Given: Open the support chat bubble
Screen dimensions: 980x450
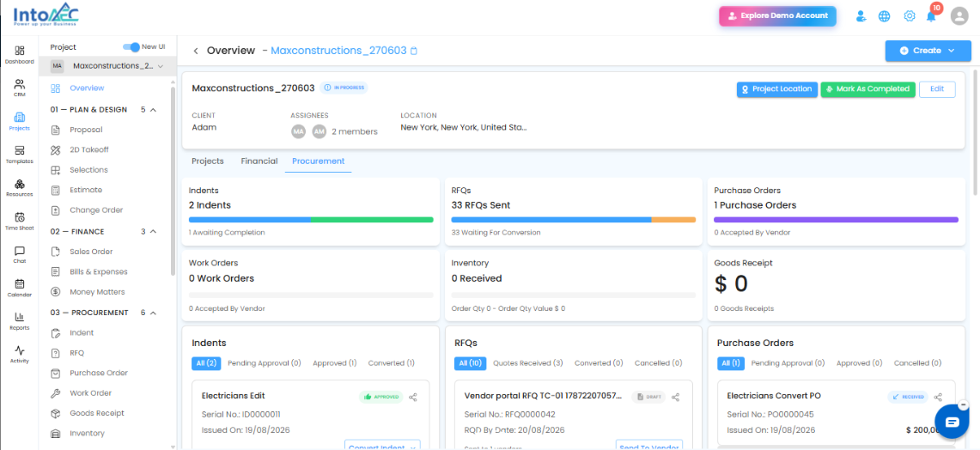Looking at the screenshot, I should (x=952, y=423).
